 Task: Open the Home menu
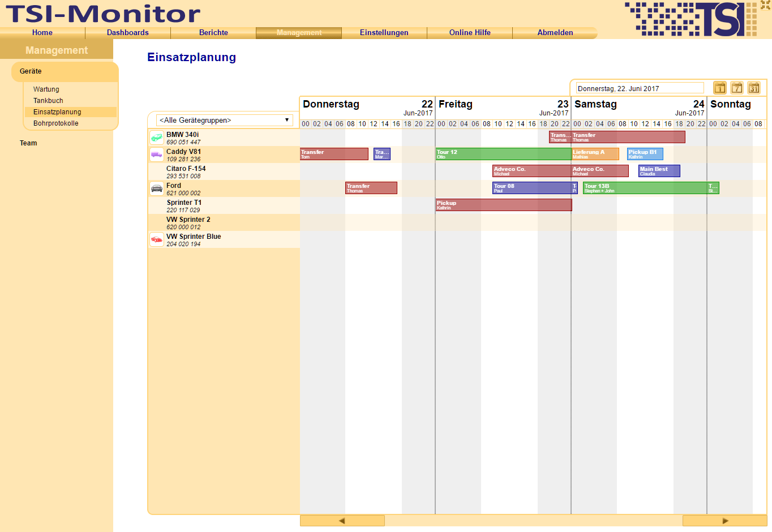tap(42, 33)
